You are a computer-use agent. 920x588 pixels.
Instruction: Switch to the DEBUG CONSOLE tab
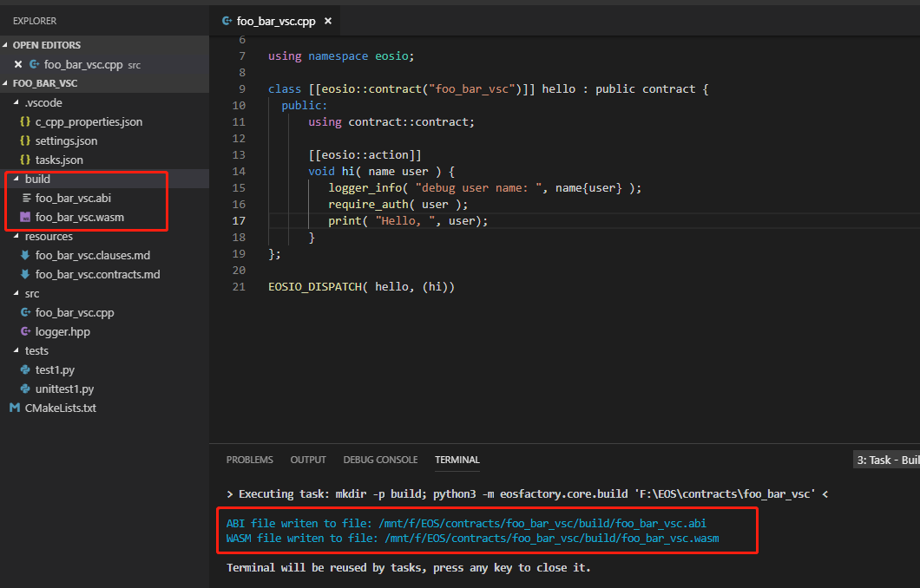380,460
